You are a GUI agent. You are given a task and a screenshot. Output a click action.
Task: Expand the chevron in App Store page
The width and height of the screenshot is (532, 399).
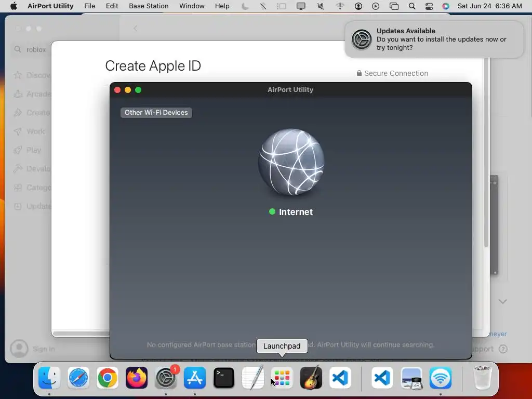[503, 301]
